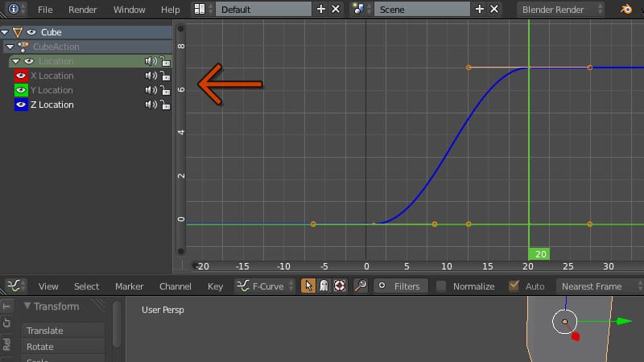
Task: Toggle visibility of Location group
Action: (29, 61)
